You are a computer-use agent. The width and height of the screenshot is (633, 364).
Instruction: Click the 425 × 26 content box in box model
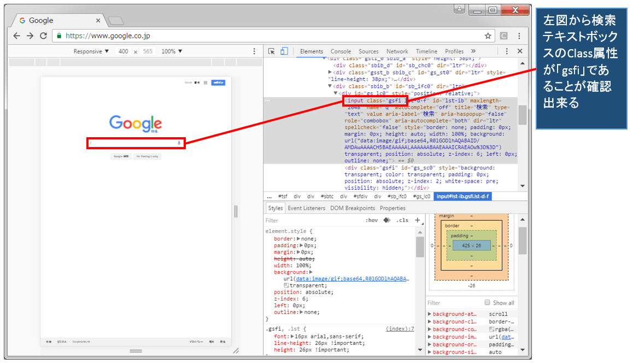[472, 245]
